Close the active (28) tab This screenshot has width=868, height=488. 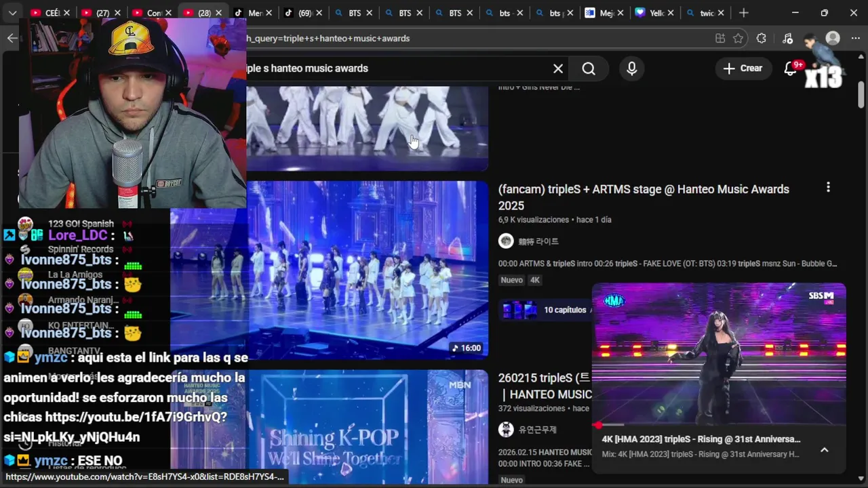pos(218,13)
